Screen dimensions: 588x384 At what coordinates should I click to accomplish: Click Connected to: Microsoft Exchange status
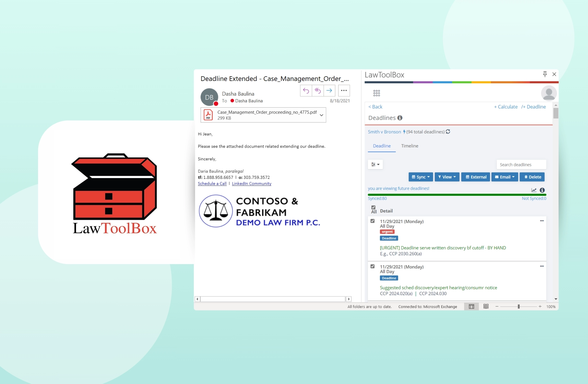[428, 307]
